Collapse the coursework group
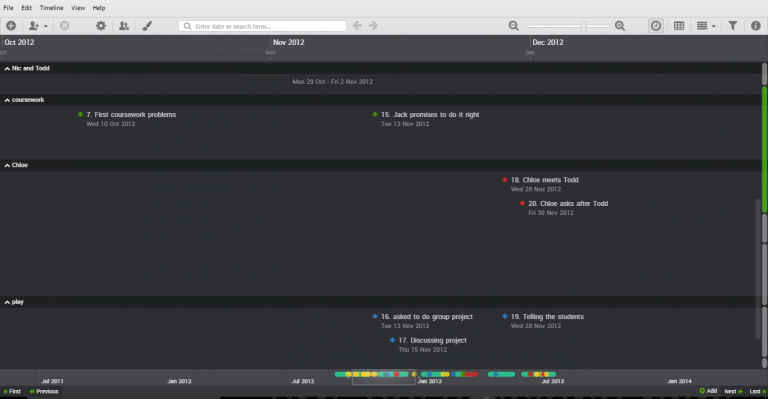This screenshot has width=768, height=399. point(7,100)
